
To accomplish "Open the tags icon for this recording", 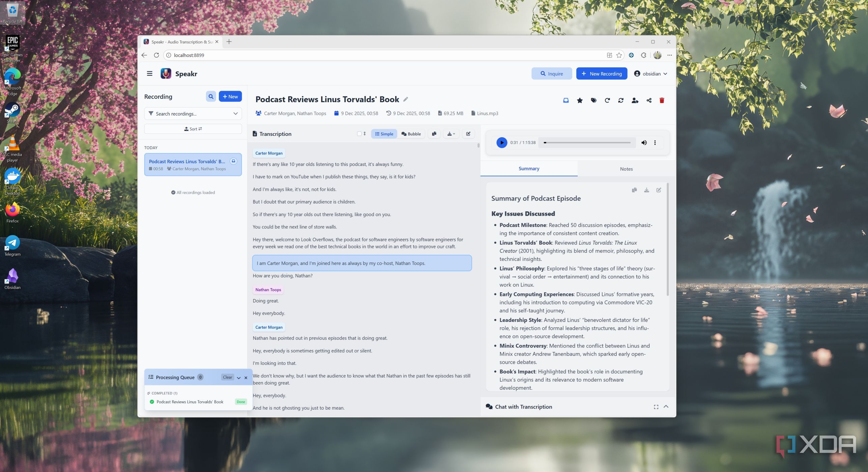I will (594, 100).
